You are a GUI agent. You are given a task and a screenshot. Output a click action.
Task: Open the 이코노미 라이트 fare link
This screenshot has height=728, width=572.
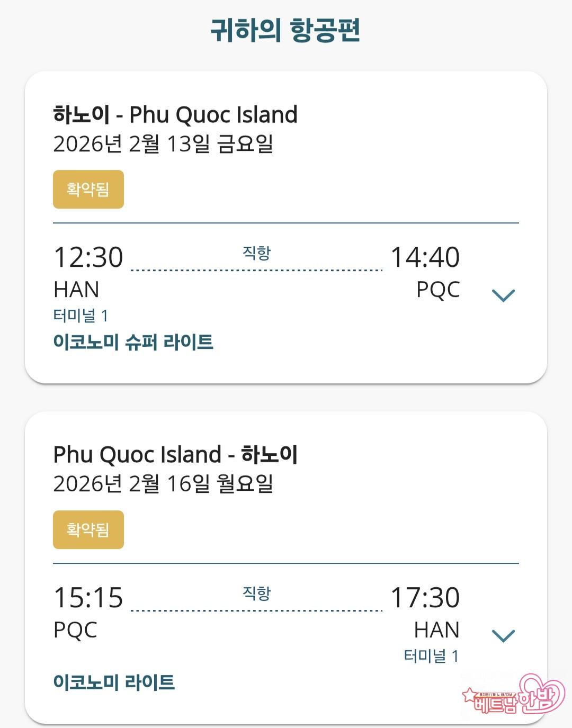[x=114, y=682]
